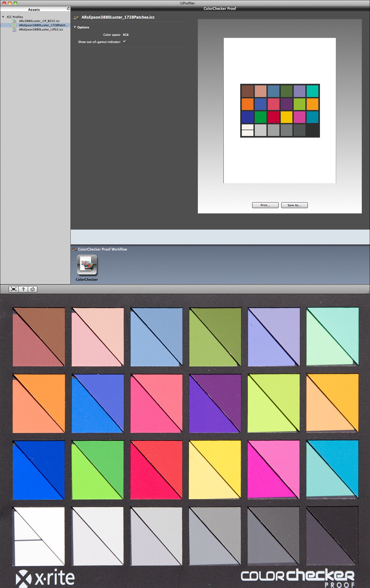Refresh the Assets panel list

click(68, 9)
